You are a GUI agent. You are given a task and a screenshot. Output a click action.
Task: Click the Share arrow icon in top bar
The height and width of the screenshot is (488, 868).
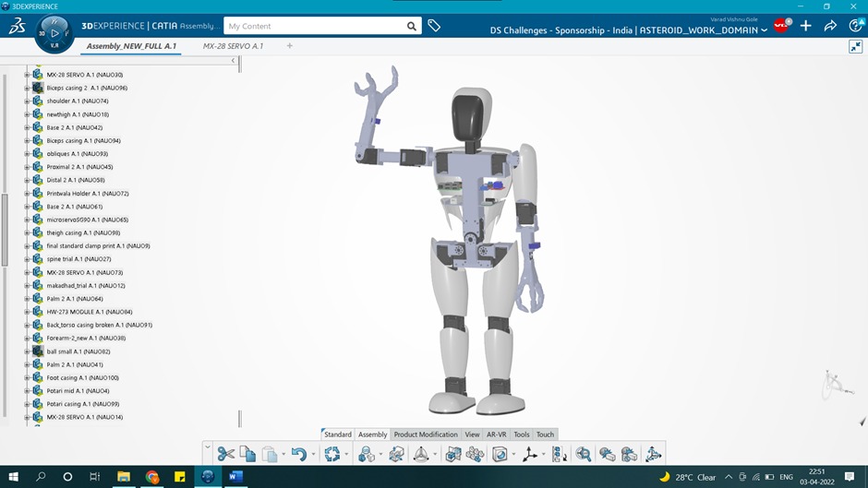(x=830, y=26)
